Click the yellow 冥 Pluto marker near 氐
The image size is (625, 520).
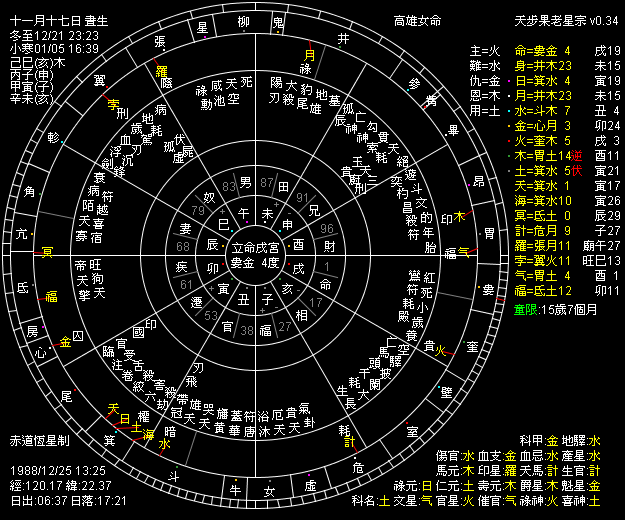point(47,251)
